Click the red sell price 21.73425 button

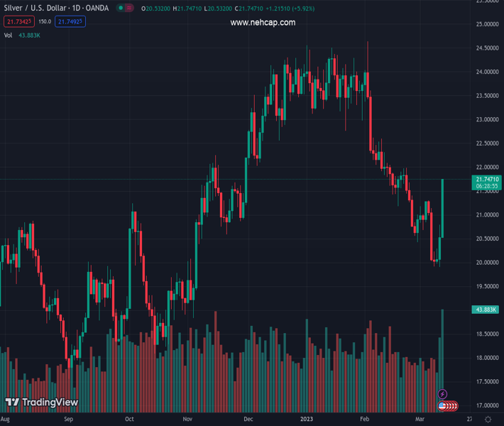(x=18, y=21)
